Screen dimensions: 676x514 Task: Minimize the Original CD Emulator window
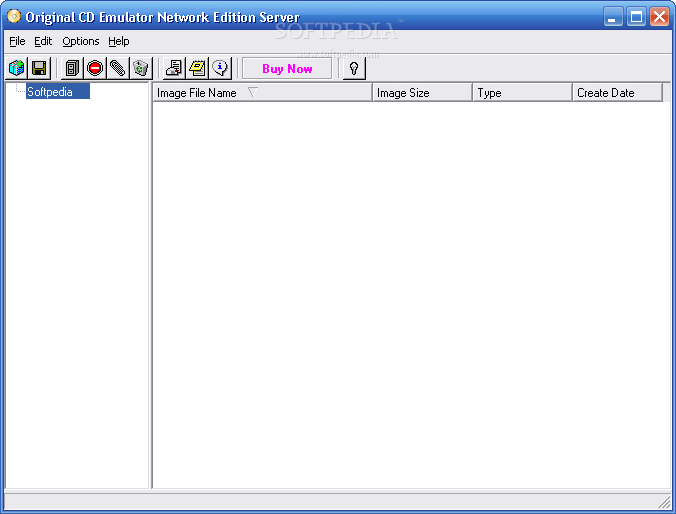tap(613, 17)
